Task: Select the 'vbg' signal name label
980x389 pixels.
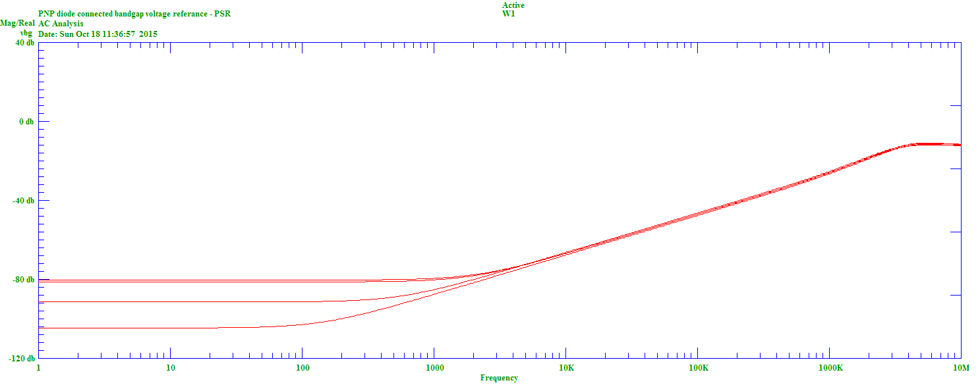Action: coord(26,32)
